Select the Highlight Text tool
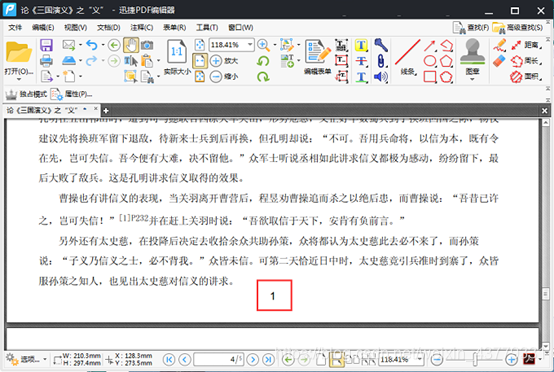The image size is (554, 372). 361,45
